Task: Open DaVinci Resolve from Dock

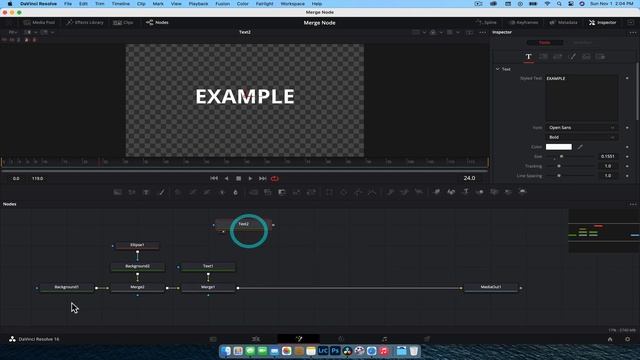Action: (x=347, y=351)
